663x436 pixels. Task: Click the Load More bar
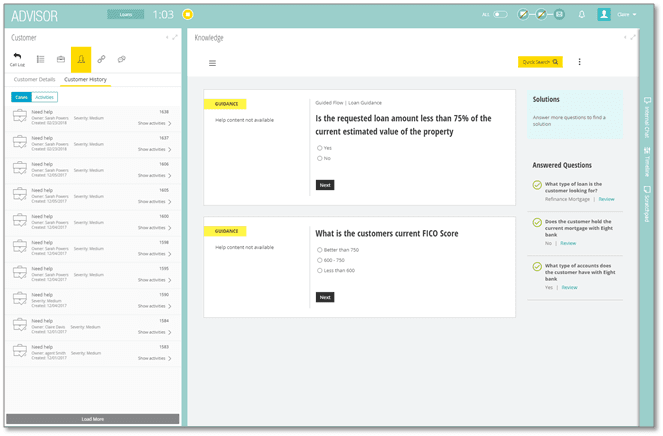pos(92,419)
